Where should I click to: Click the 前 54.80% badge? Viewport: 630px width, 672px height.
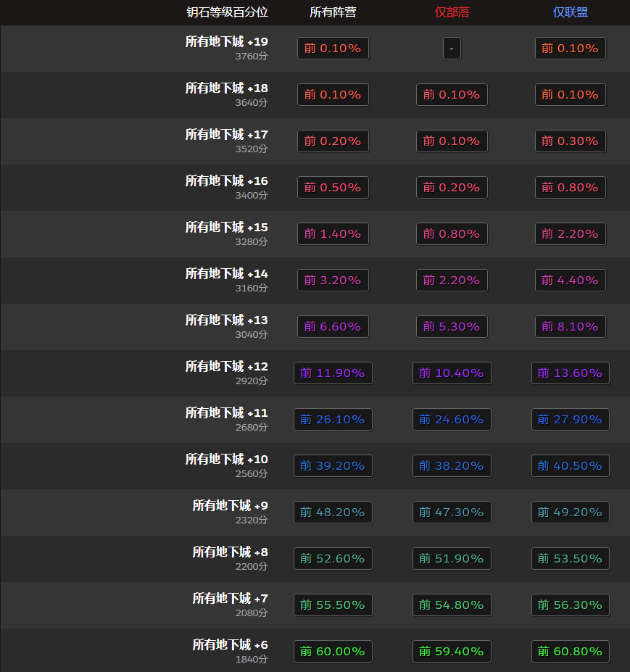452,605
